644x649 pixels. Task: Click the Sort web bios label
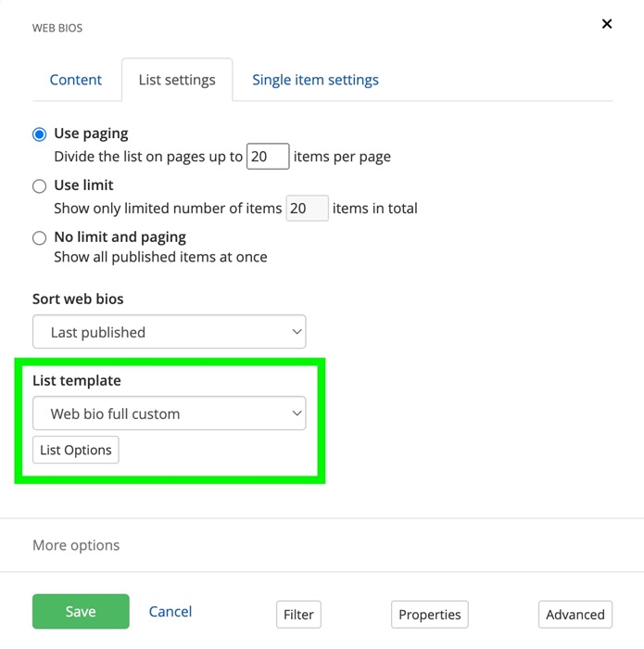(x=78, y=299)
